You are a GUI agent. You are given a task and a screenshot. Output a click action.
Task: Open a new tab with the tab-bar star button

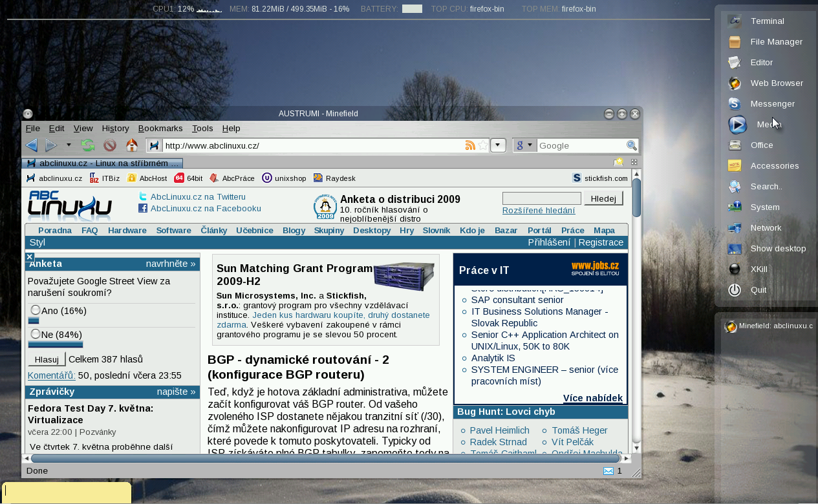coord(619,162)
